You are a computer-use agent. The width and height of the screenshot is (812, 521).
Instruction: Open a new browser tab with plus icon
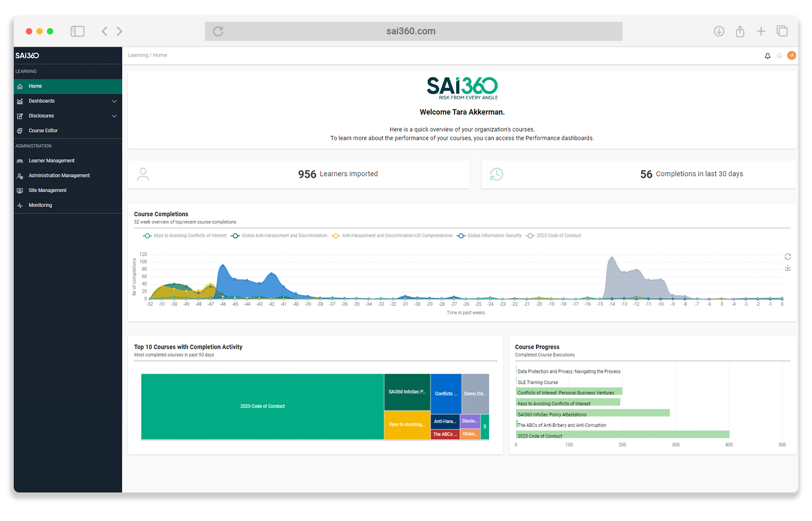click(x=761, y=31)
